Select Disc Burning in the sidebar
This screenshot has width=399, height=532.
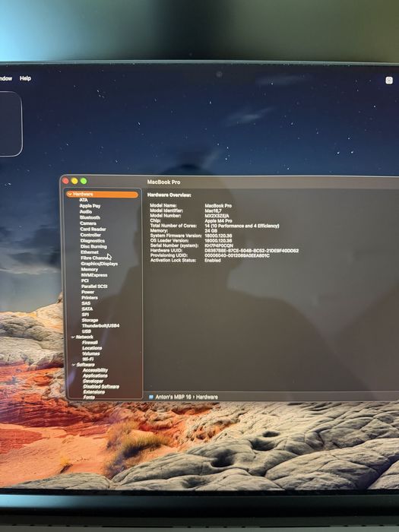93,246
